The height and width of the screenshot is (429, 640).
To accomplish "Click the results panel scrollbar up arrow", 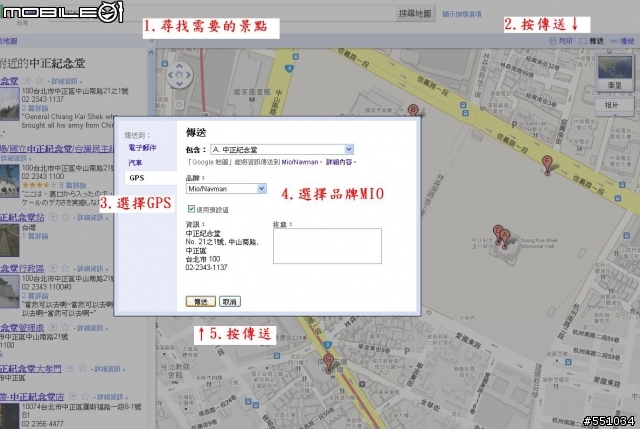I will pos(151,53).
